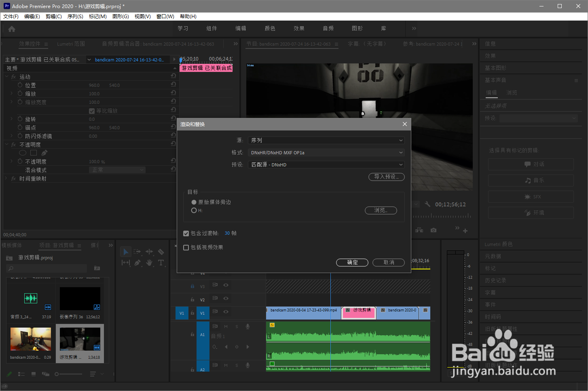Collapse the 运动 effect group
The image size is (588, 391).
(x=7, y=76)
